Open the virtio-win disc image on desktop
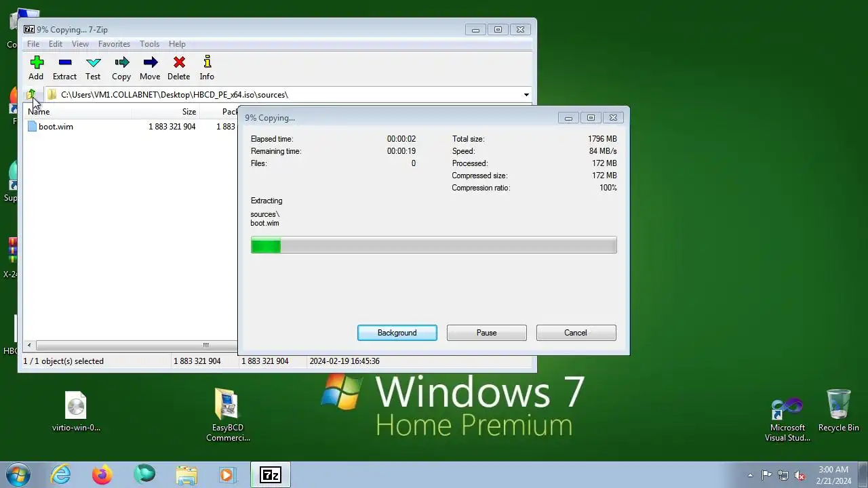This screenshot has width=868, height=488. point(76,411)
